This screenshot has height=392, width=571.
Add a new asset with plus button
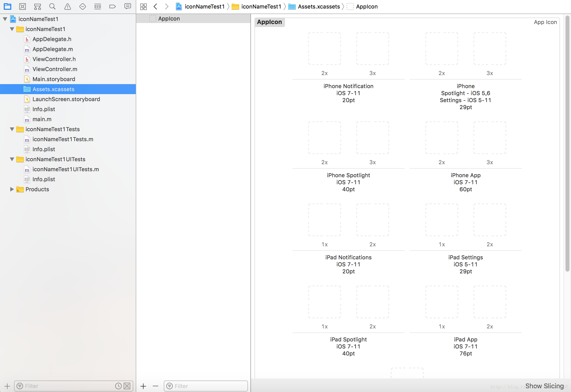click(x=143, y=386)
